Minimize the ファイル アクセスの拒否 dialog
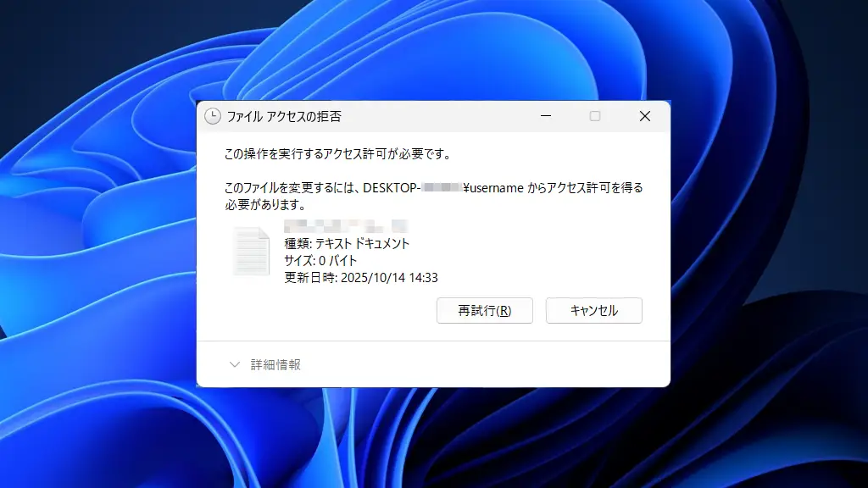Viewport: 868px width, 488px height. click(x=546, y=116)
